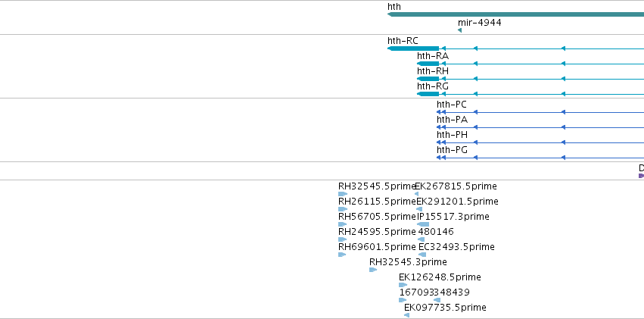Viewport: 644px width, 319px height.
Task: Click the hth-RC transcript exon block
Action: (x=413, y=48)
